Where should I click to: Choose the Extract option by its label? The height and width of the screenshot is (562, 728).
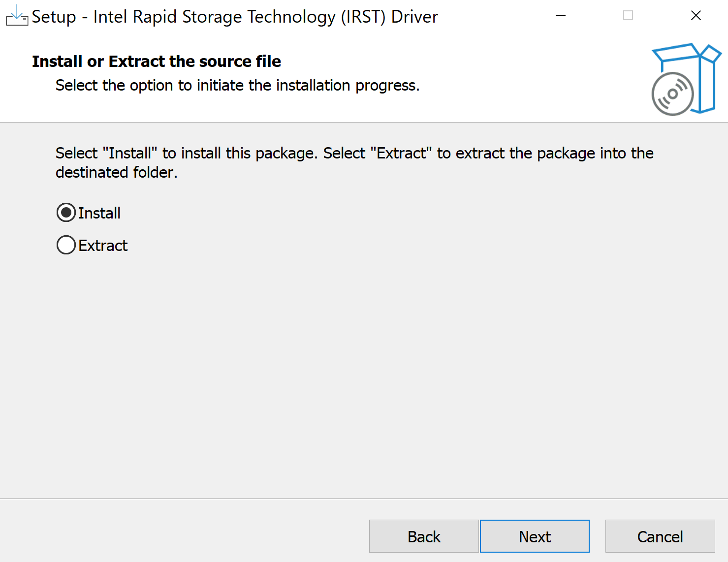click(x=103, y=246)
